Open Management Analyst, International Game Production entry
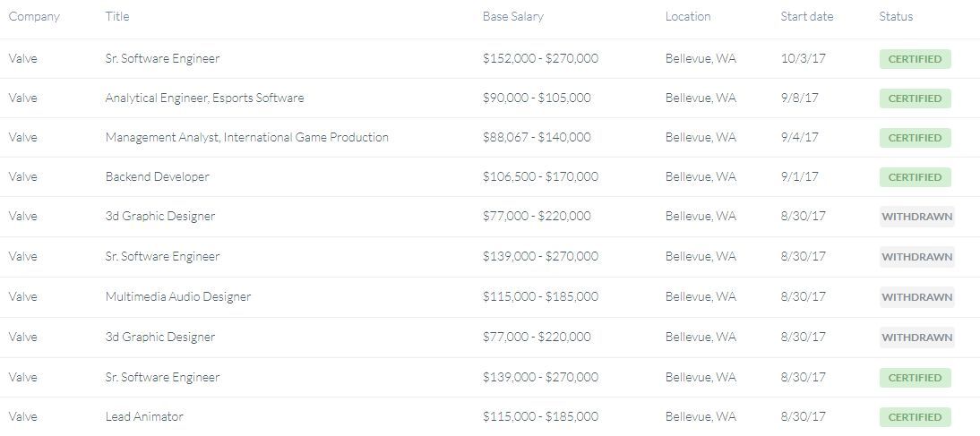Screen dimensions: 980x436 (246, 137)
